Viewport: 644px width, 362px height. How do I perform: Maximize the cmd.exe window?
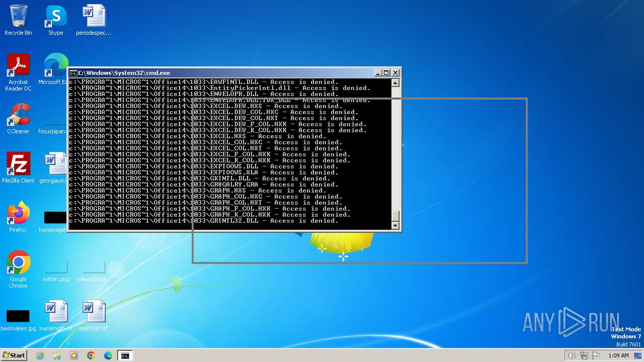386,73
